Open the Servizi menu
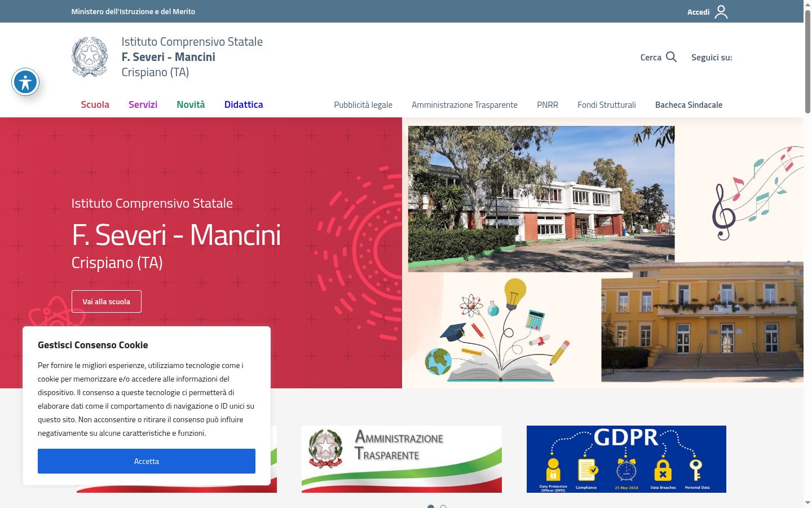812x508 pixels. 143,104
